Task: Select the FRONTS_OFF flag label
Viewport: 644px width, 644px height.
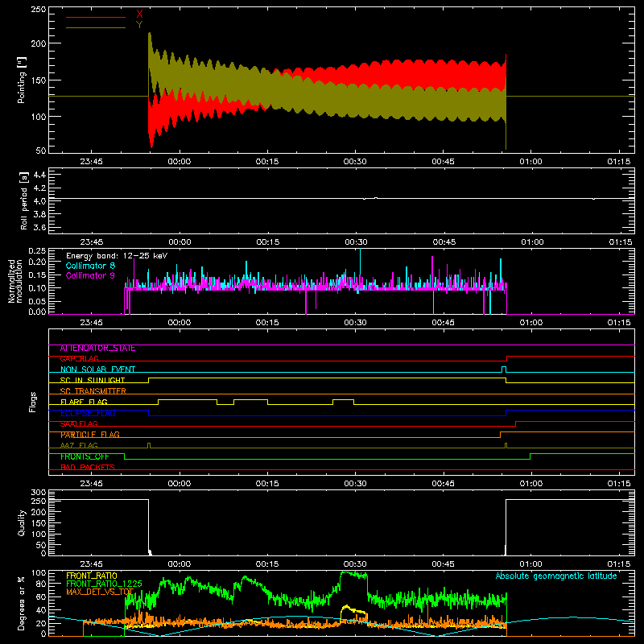Action: pos(85,456)
